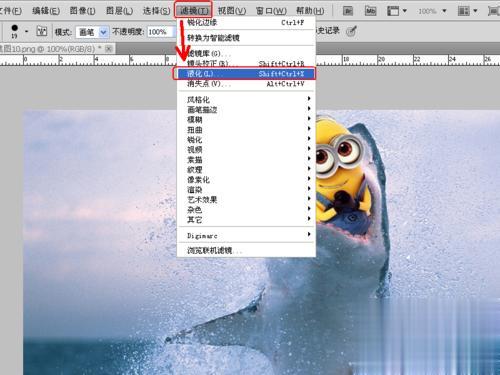This screenshot has height=375, width=500.
Task: Enable airbrush mode icon beside history record
Action: [352, 31]
